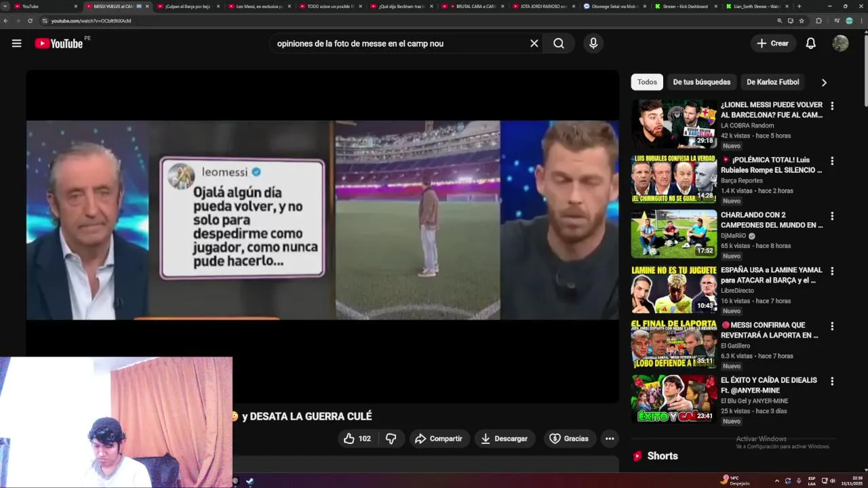Show hidden system tray icons

click(x=777, y=481)
